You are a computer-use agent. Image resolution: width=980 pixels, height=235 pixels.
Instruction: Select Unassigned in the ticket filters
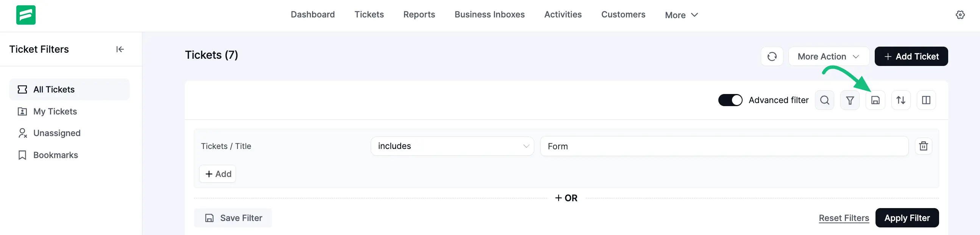(57, 133)
